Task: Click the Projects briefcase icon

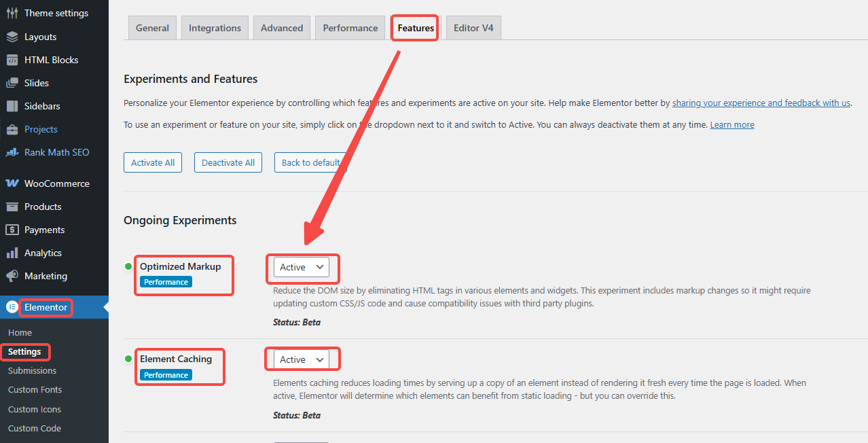Action: 12,129
